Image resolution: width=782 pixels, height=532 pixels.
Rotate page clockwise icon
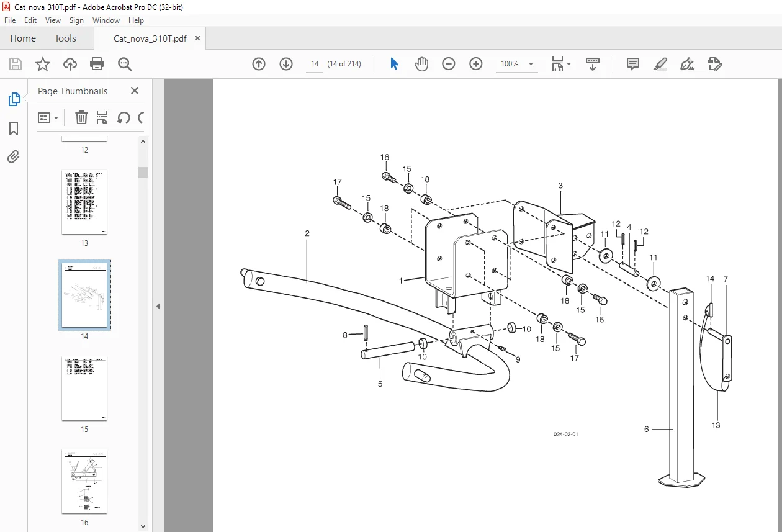141,117
